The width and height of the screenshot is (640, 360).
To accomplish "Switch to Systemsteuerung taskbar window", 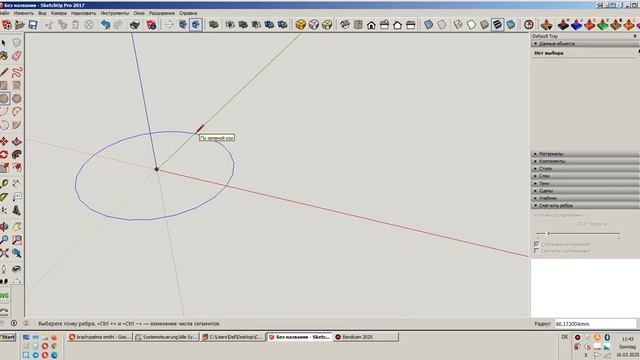I will point(167,337).
